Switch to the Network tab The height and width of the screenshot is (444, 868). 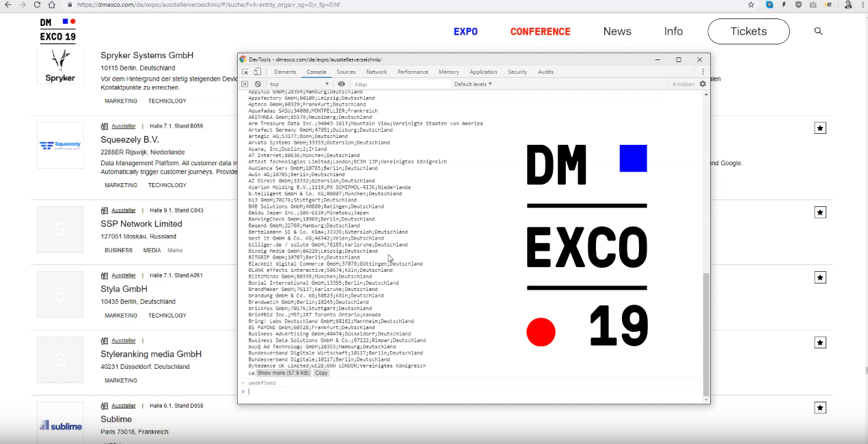click(377, 72)
